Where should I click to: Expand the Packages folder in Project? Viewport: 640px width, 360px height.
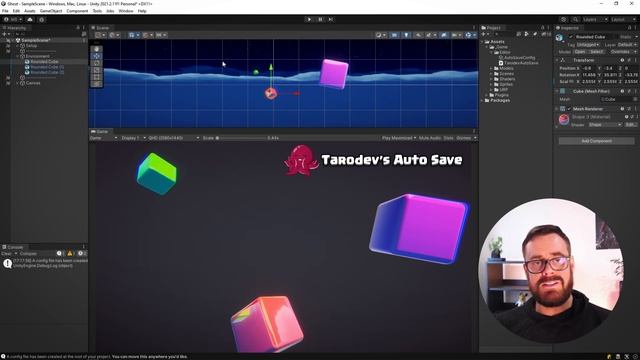[x=482, y=100]
